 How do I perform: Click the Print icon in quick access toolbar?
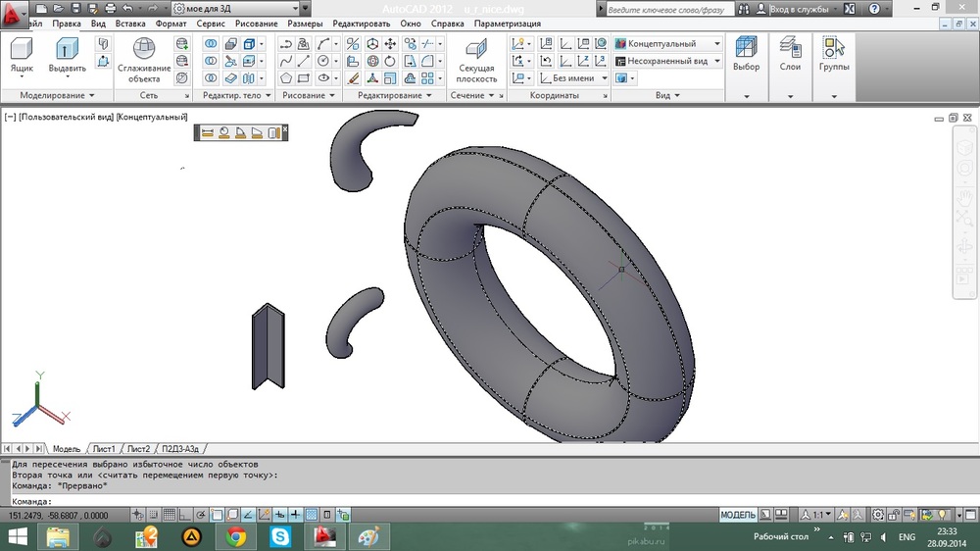click(109, 8)
